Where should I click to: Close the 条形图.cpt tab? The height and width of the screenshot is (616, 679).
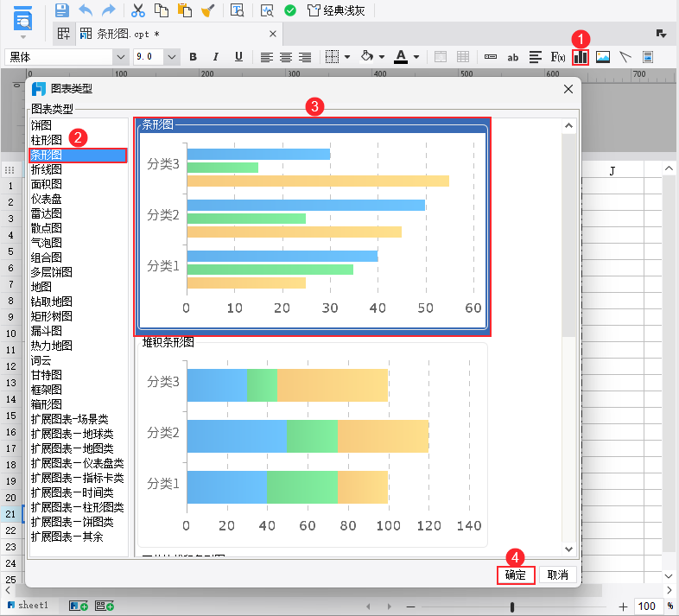(x=273, y=34)
